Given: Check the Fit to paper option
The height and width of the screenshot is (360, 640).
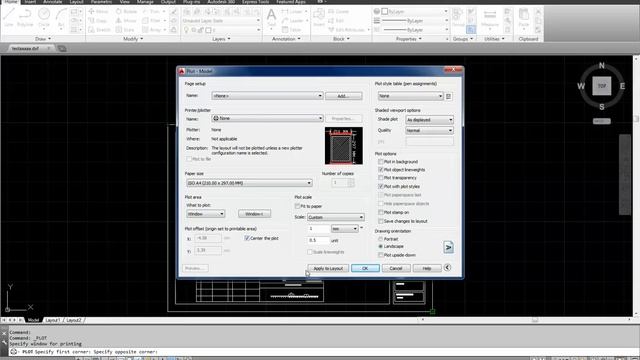Looking at the screenshot, I should pos(297,206).
